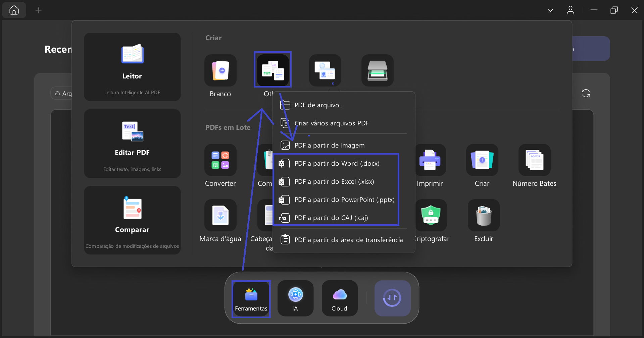Click the purple button at top right
644x338 pixels.
[591, 49]
